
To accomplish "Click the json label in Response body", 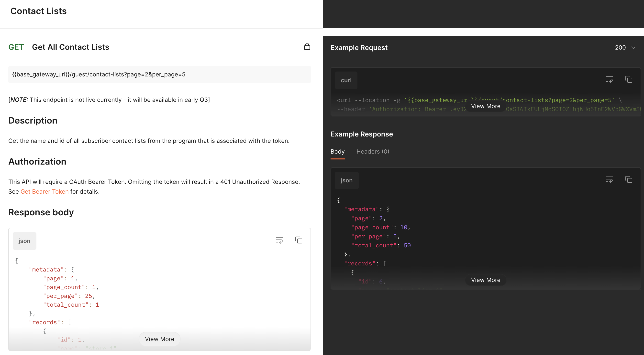I will (x=24, y=241).
